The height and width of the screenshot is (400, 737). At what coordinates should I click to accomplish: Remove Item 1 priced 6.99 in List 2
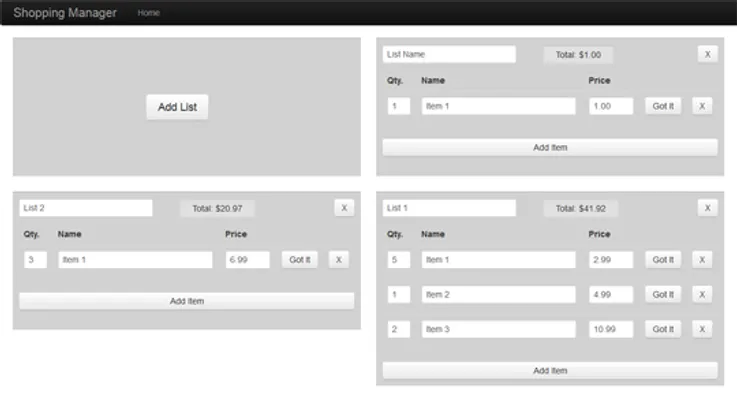[339, 259]
